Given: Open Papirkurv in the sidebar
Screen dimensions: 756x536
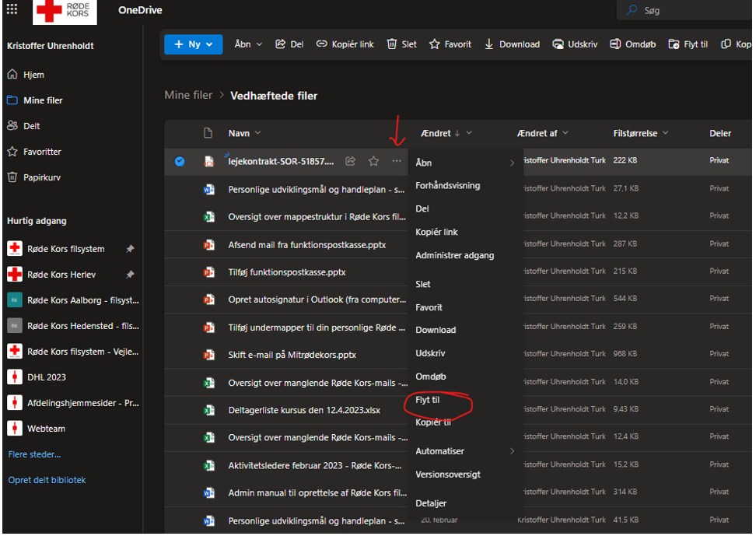Looking at the screenshot, I should point(33,177).
